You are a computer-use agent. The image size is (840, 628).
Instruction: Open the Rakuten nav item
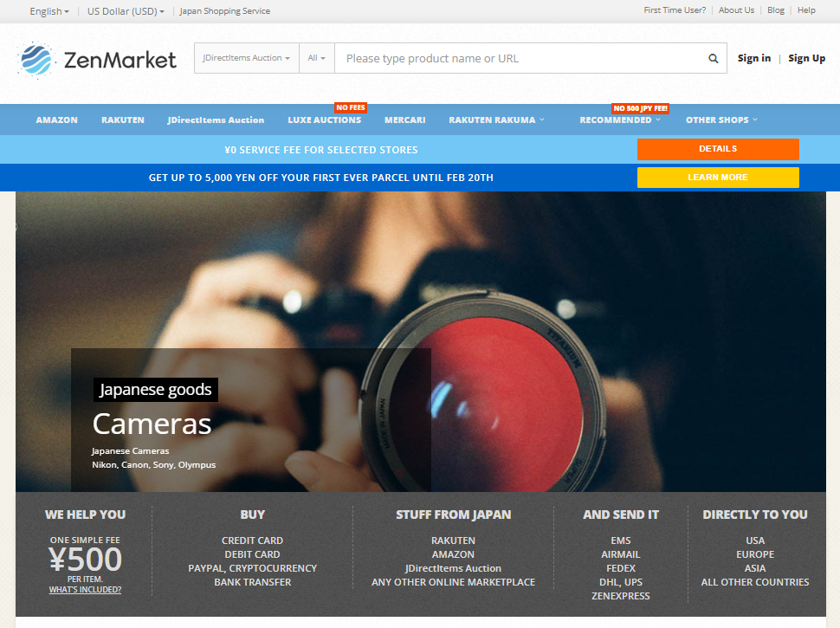click(123, 120)
